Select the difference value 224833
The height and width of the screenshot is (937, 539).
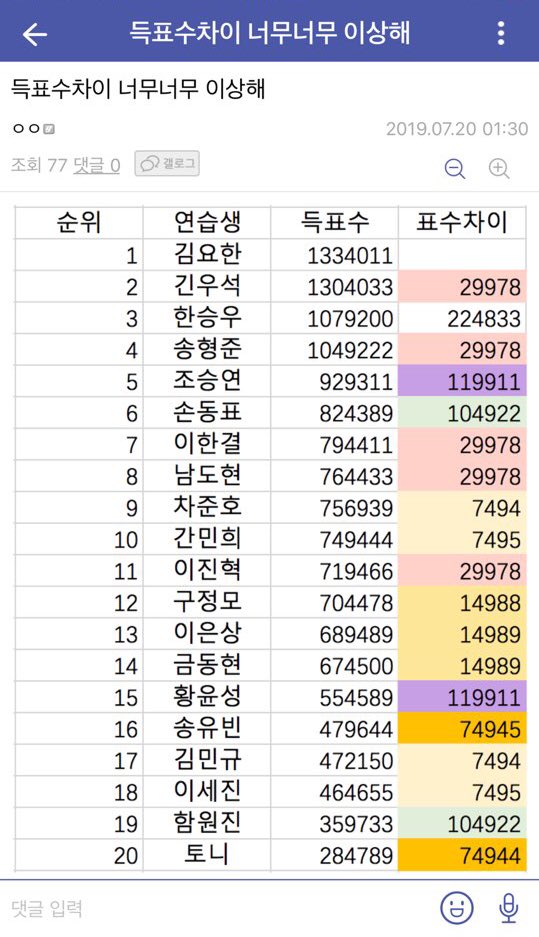(484, 319)
